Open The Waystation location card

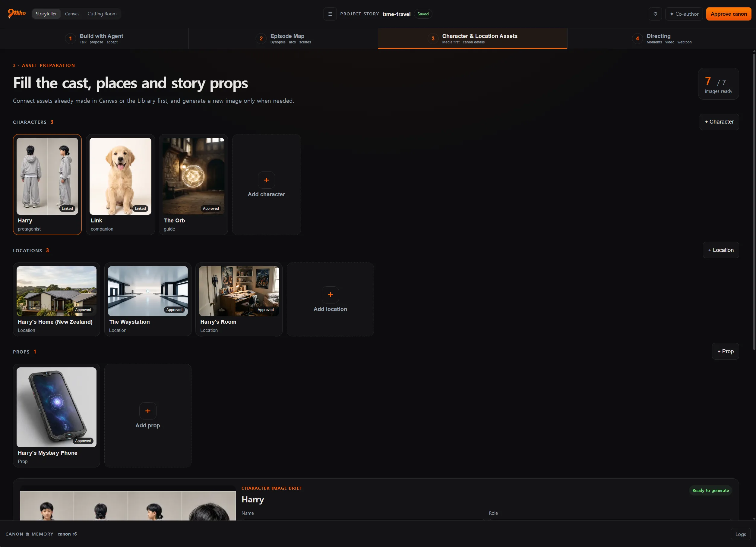(148, 300)
